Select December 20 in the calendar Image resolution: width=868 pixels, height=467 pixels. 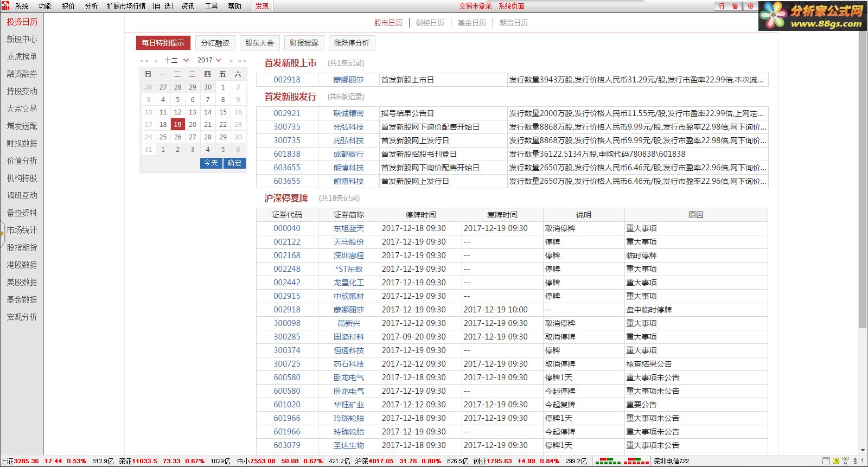coord(193,124)
